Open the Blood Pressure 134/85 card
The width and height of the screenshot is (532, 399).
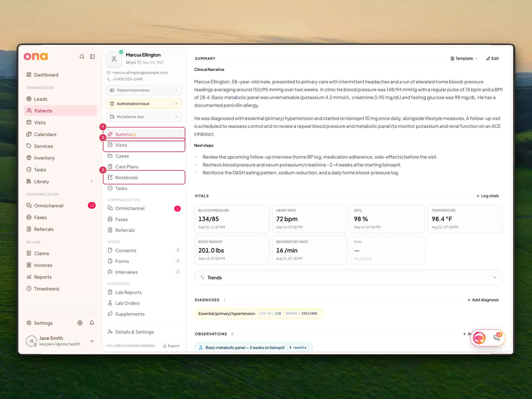tap(232, 219)
